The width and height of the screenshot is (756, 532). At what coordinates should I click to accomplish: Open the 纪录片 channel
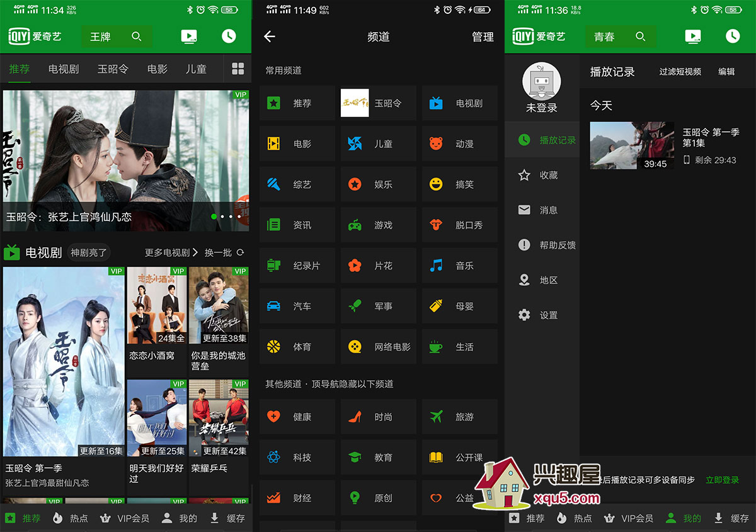tap(297, 266)
